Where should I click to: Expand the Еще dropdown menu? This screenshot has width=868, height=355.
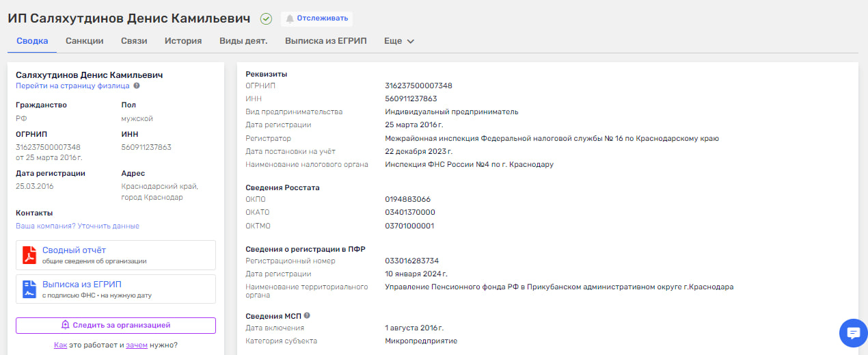click(399, 41)
